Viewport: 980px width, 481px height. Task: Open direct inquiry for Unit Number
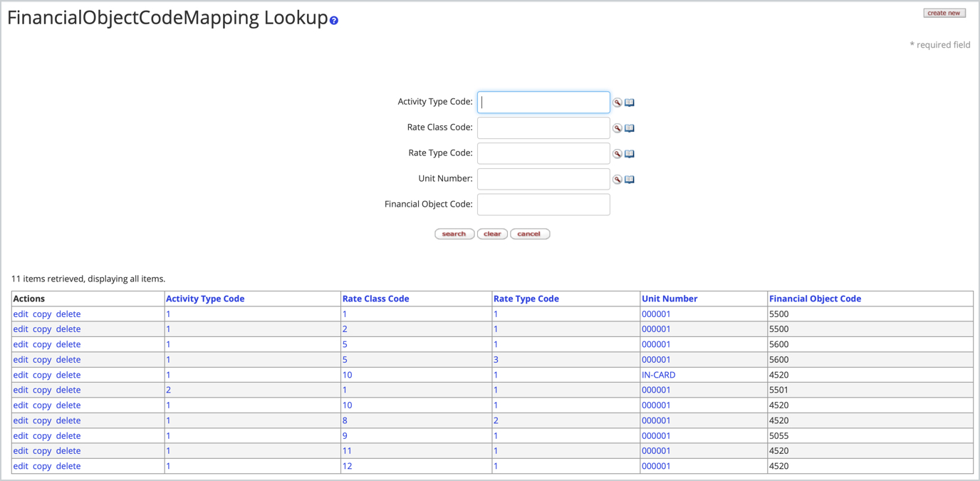point(629,179)
